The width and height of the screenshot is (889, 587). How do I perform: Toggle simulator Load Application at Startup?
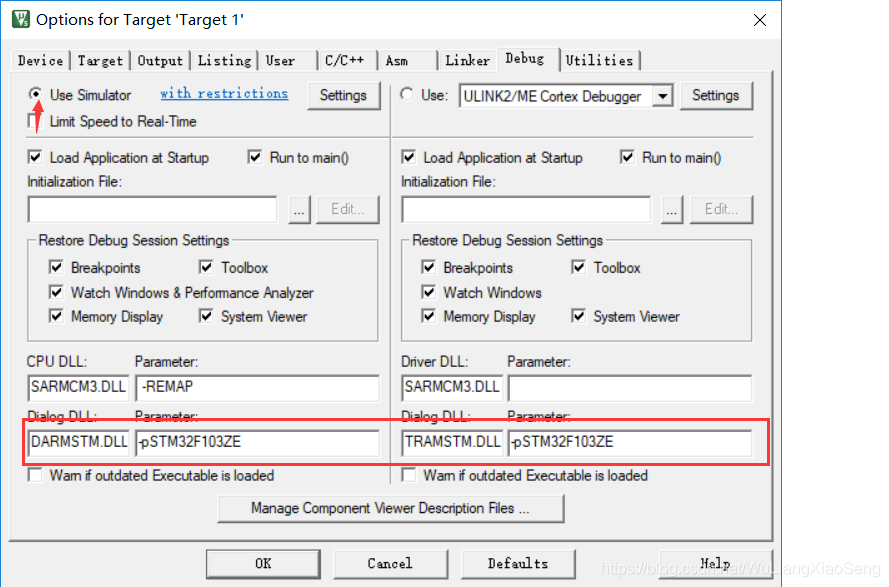(x=35, y=157)
